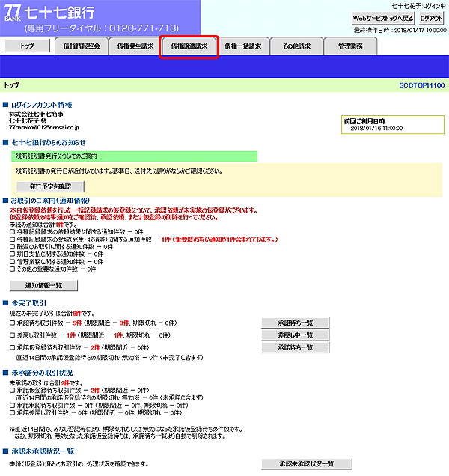
Task: Click 期日支払に関する通知件数 row
Action: coord(56,254)
